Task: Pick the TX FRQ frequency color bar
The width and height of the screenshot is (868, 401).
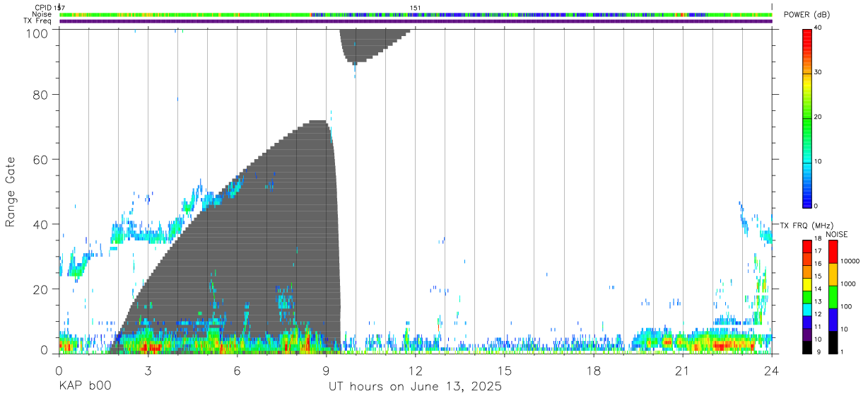Action: [807, 296]
